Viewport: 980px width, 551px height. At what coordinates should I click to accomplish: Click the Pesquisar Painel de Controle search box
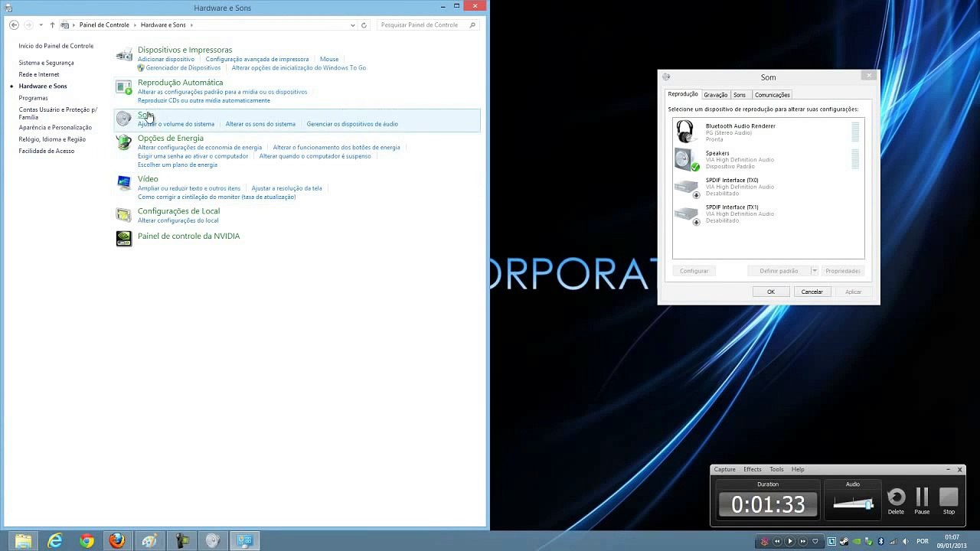click(x=429, y=24)
